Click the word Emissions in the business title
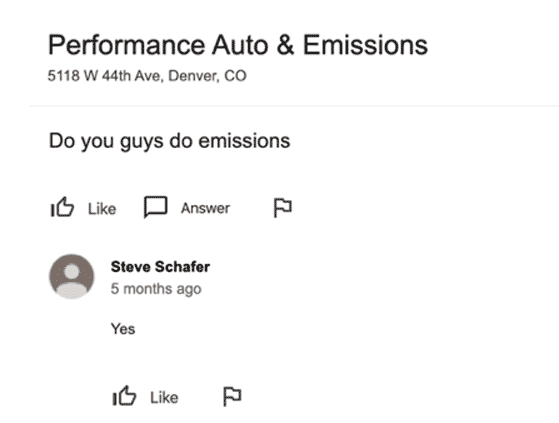 pyautogui.click(x=365, y=45)
